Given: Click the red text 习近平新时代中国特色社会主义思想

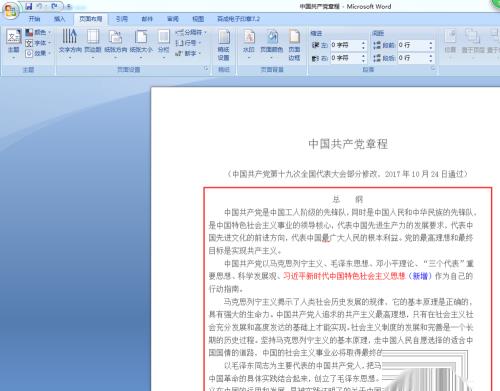Looking at the screenshot, I should click(x=344, y=276).
